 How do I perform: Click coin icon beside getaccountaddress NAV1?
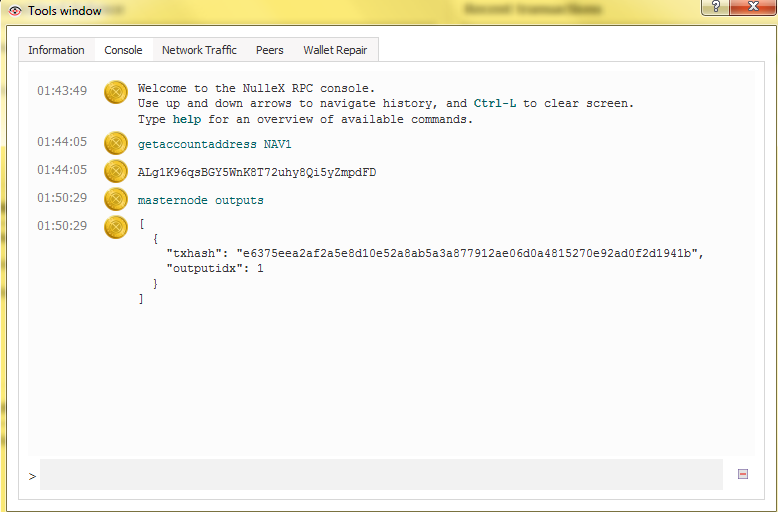116,143
